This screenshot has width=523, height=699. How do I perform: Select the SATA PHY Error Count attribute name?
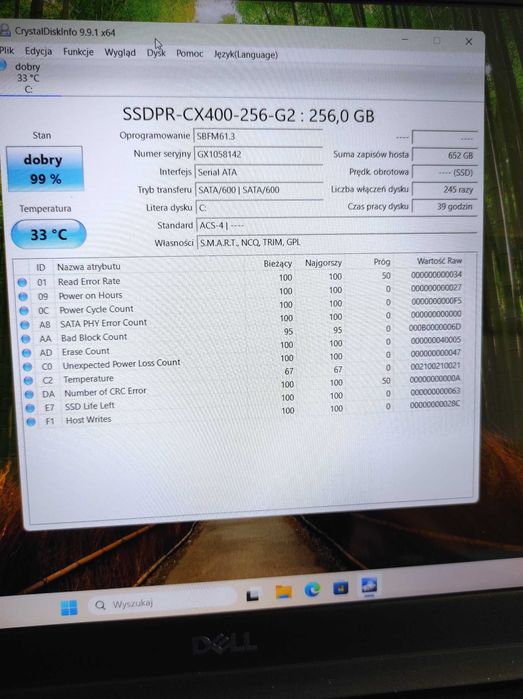pos(103,323)
